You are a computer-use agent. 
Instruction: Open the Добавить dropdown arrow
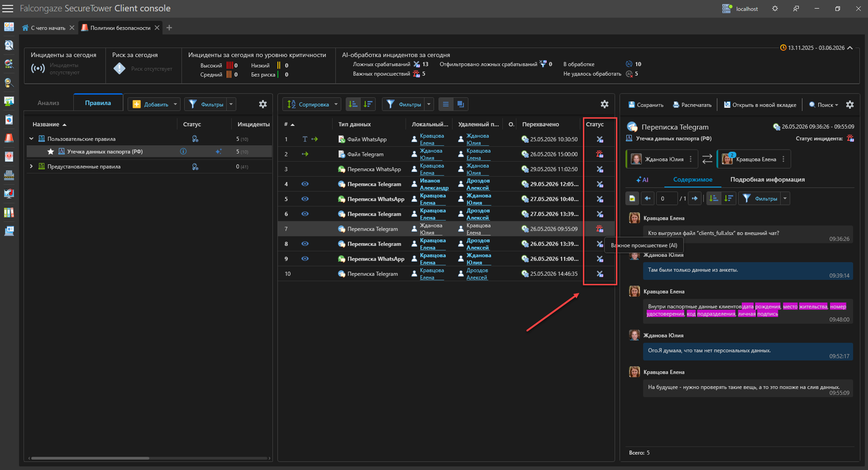(175, 104)
